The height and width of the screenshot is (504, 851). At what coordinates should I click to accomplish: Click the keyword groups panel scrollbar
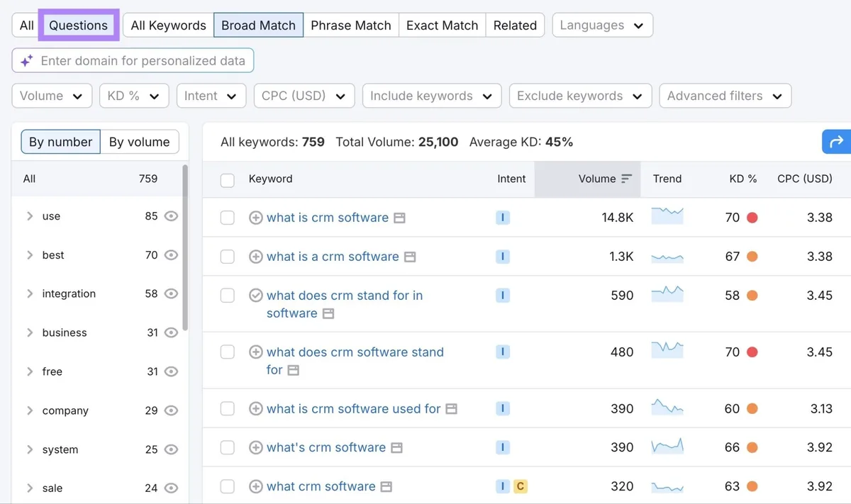(185, 248)
